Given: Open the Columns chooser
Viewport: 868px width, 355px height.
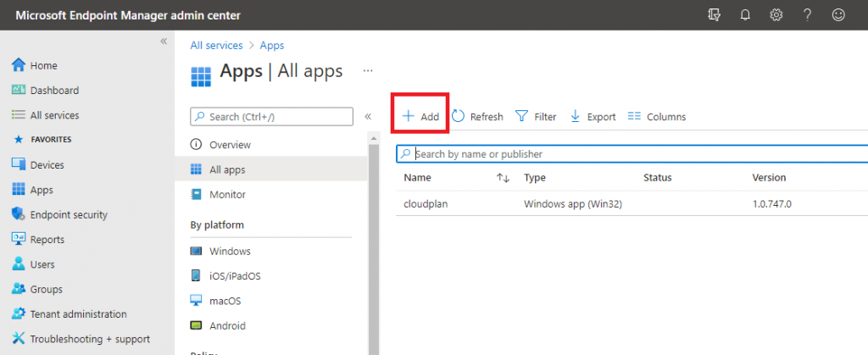Looking at the screenshot, I should coord(657,117).
